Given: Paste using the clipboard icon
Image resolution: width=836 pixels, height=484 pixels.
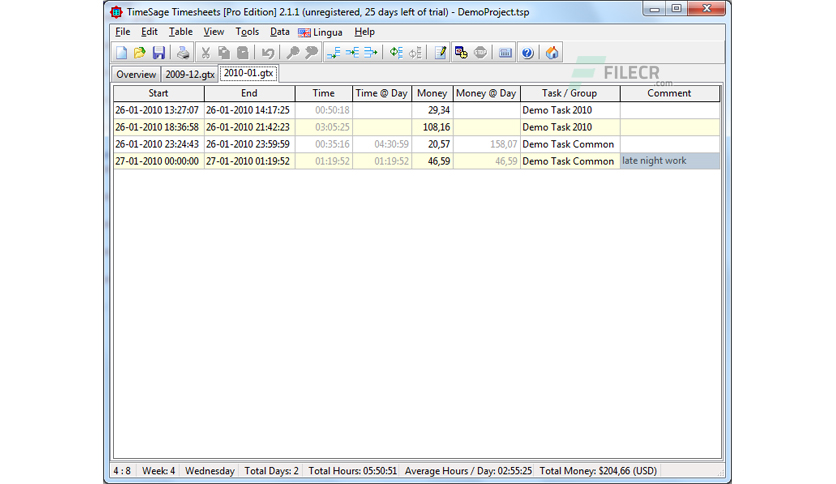Looking at the screenshot, I should (243, 52).
